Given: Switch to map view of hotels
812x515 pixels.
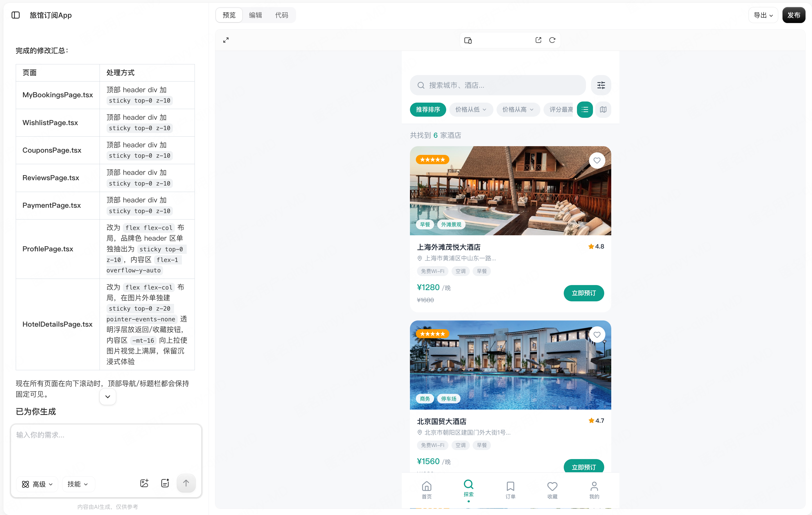Looking at the screenshot, I should (603, 110).
